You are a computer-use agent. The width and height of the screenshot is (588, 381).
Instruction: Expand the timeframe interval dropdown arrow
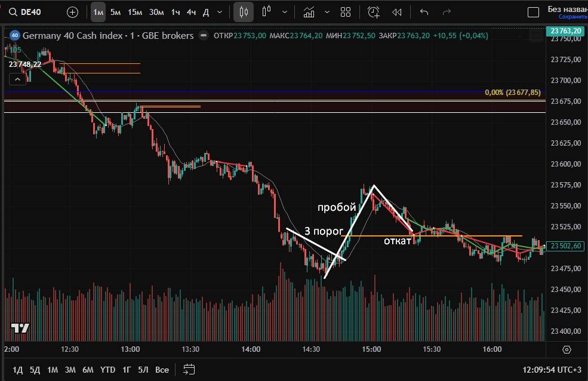221,12
